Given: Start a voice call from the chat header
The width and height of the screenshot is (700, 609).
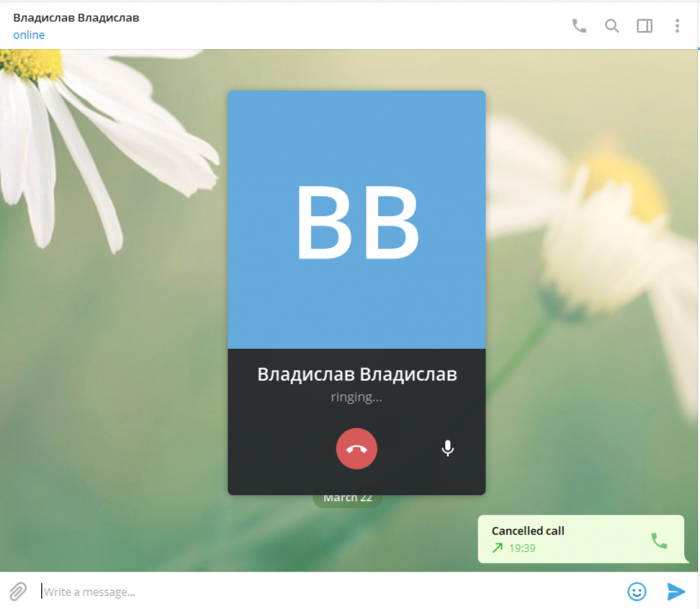Looking at the screenshot, I should 579,26.
